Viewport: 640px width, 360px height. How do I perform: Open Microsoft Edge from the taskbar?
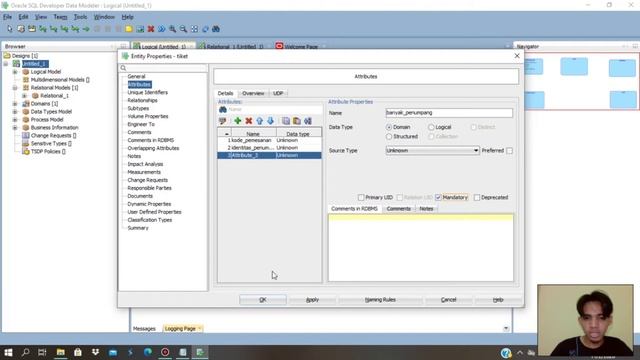tap(147, 352)
